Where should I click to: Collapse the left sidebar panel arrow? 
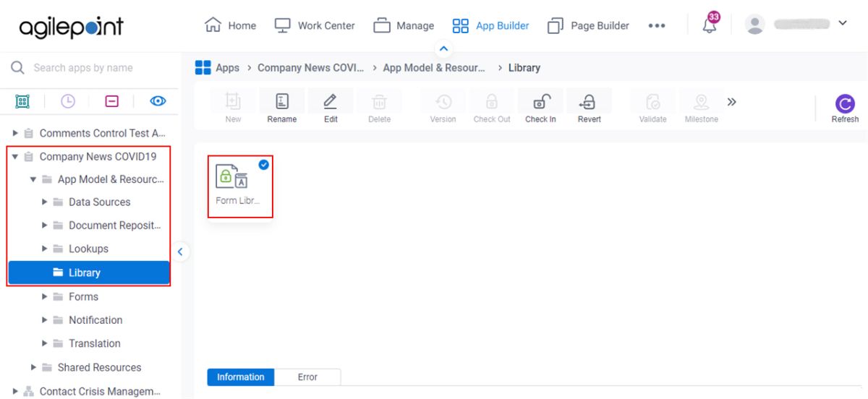(x=181, y=252)
